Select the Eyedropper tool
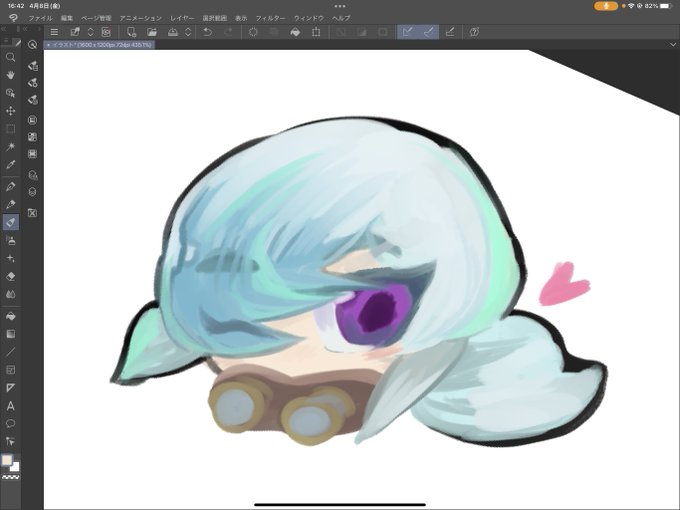The width and height of the screenshot is (680, 510). click(10, 164)
